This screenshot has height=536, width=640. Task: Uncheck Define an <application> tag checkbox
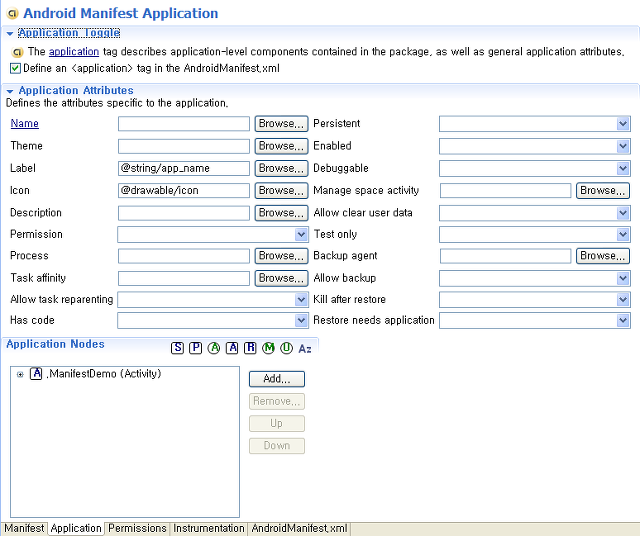16,69
